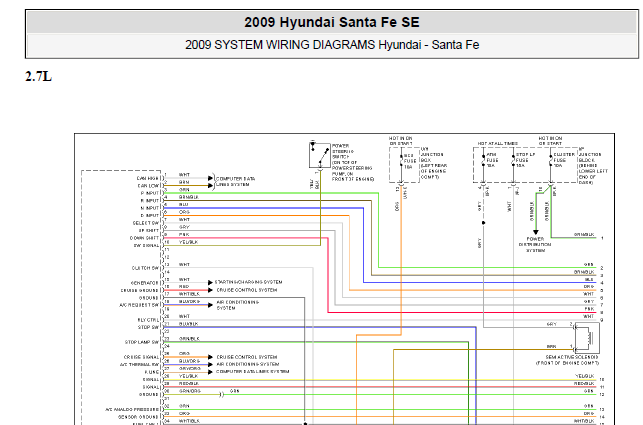Click 'GRN/BLK' wire color at pin 23
This screenshot has height=425, width=643.
[189, 339]
